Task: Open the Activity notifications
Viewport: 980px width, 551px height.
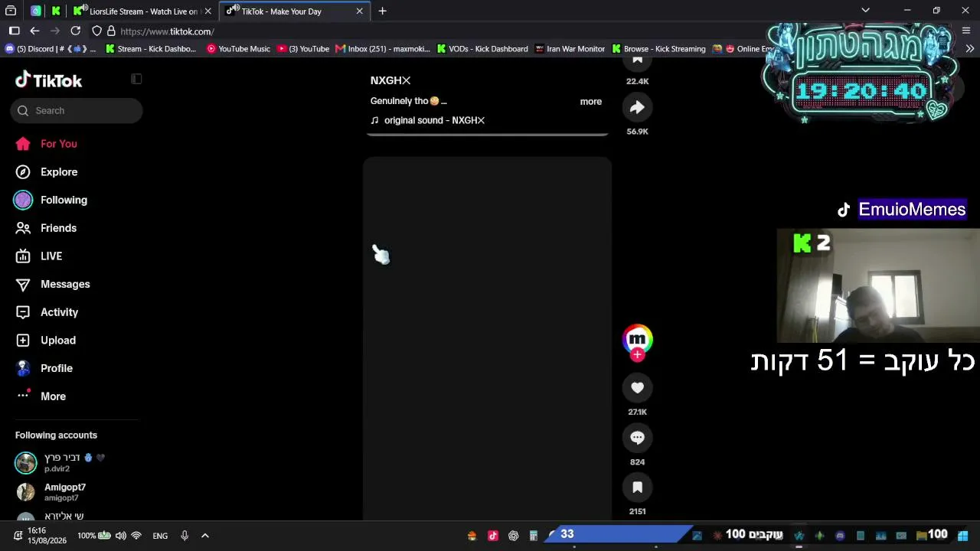Action: click(47, 312)
